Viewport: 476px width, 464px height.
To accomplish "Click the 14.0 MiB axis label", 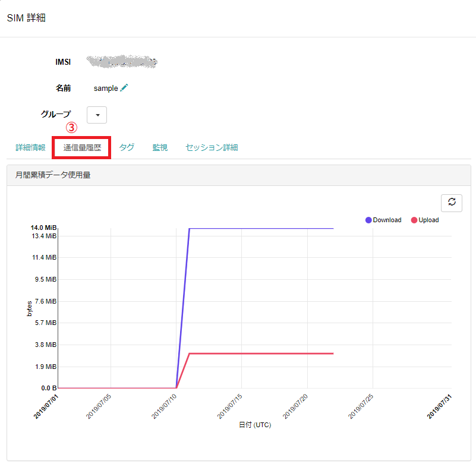I will (43, 228).
